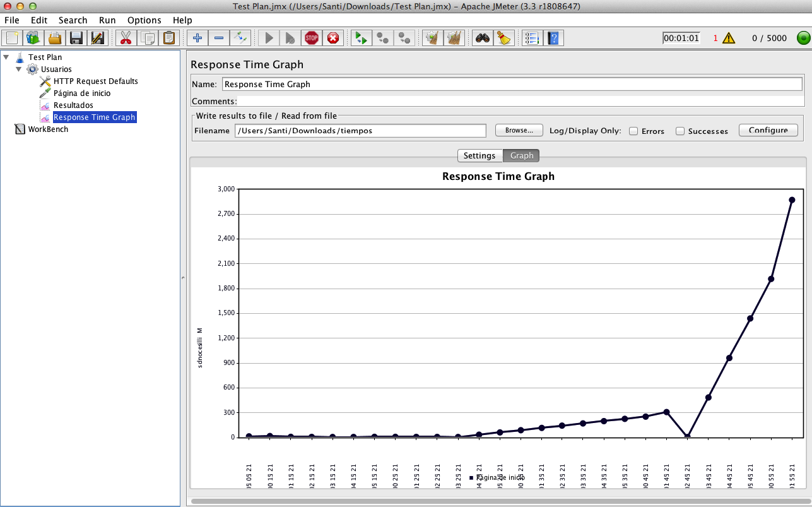
Task: Click the Toggle enable/disable icon
Action: 240,38
